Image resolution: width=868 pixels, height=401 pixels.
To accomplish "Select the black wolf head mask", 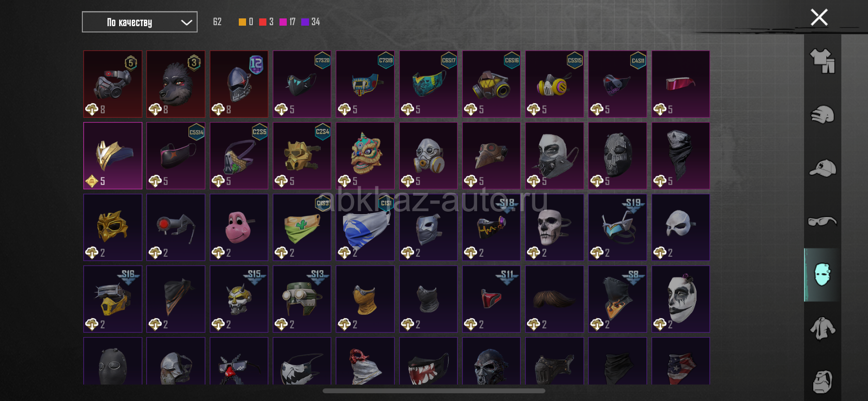I will [176, 84].
